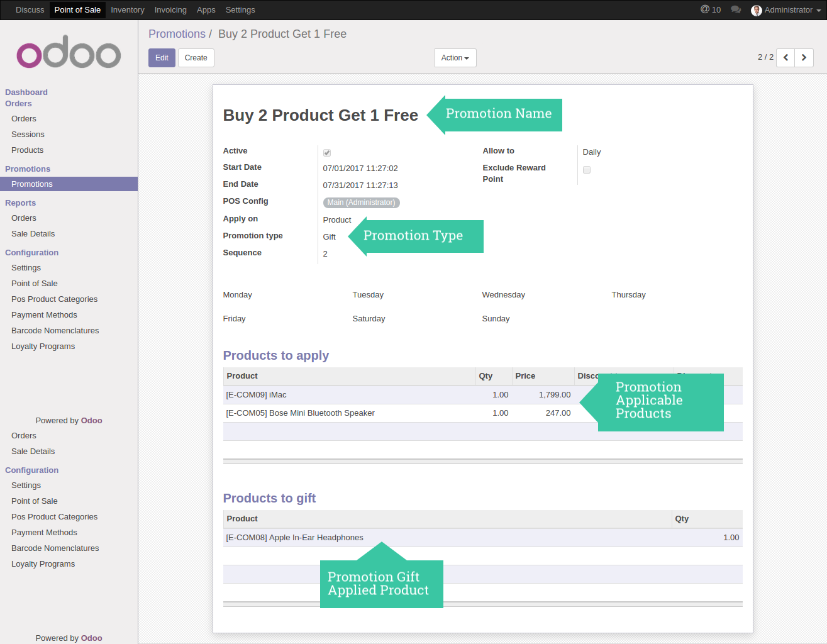Go to previous record arrow
The image size is (827, 644).
[x=785, y=58]
